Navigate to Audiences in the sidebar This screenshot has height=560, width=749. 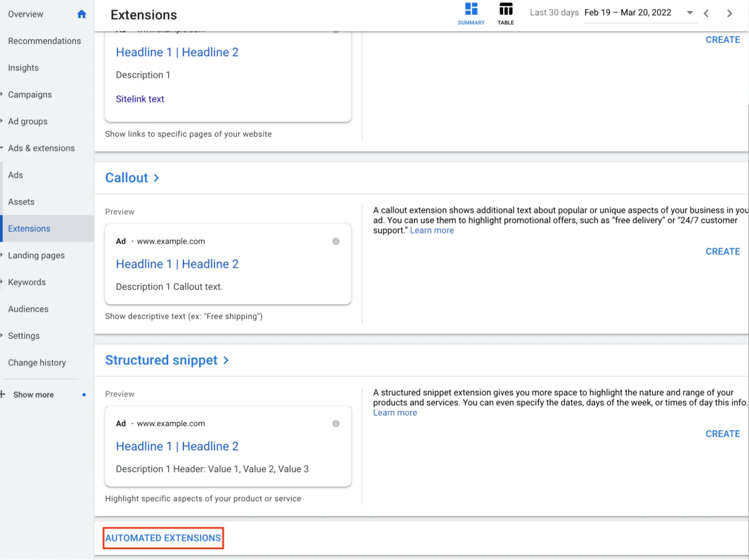pyautogui.click(x=28, y=309)
